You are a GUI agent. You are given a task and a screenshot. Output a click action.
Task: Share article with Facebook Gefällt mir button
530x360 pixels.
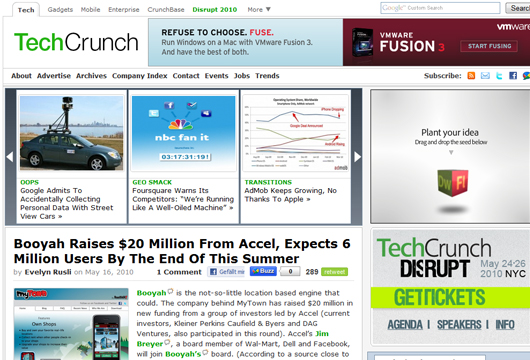226,271
